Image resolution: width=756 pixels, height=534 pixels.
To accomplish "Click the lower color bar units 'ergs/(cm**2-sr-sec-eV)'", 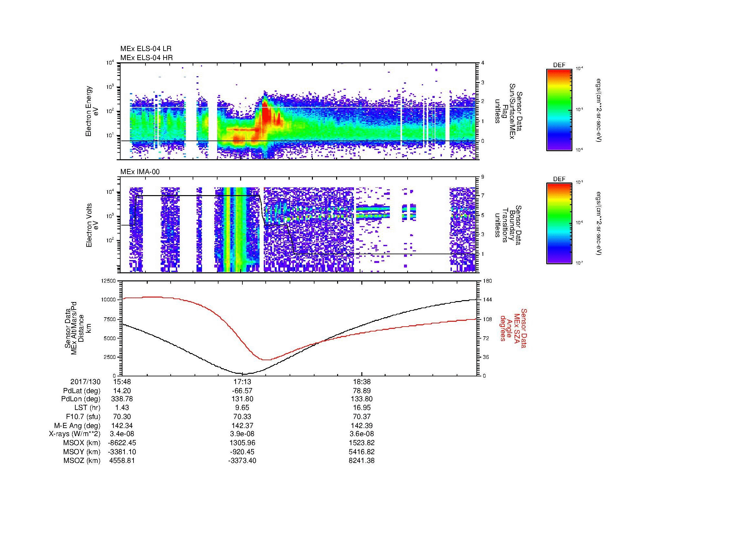I will (600, 224).
